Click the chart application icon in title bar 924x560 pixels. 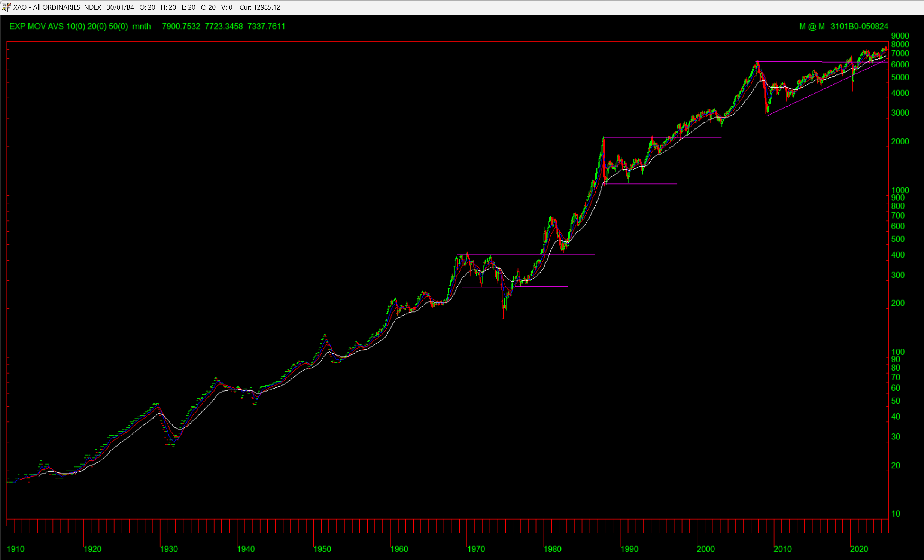point(6,7)
